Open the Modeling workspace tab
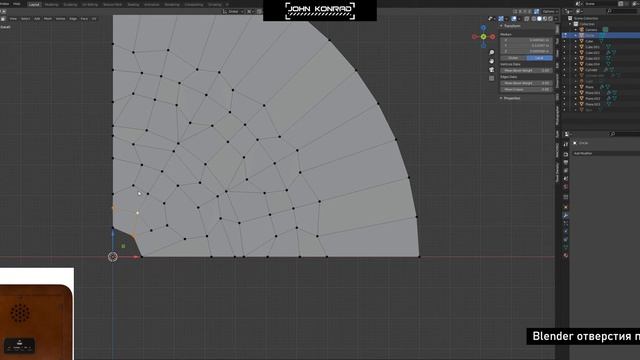 coord(51,4)
